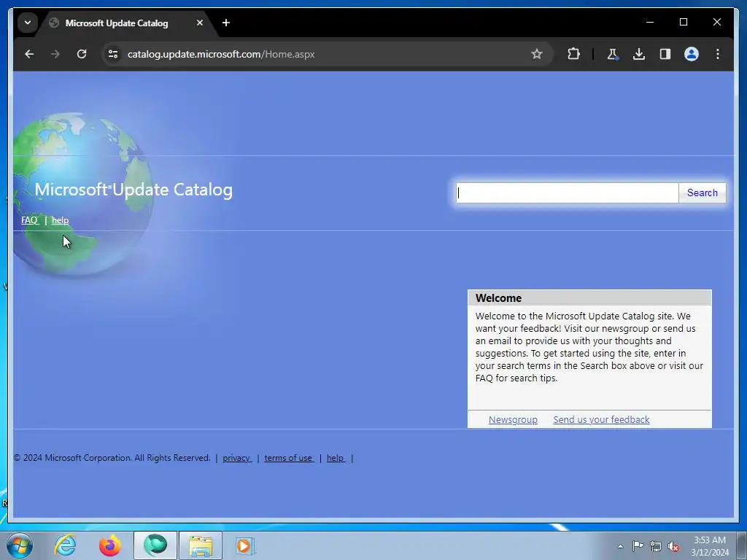Click Send us your feedback link
This screenshot has width=747, height=560.
pos(601,419)
